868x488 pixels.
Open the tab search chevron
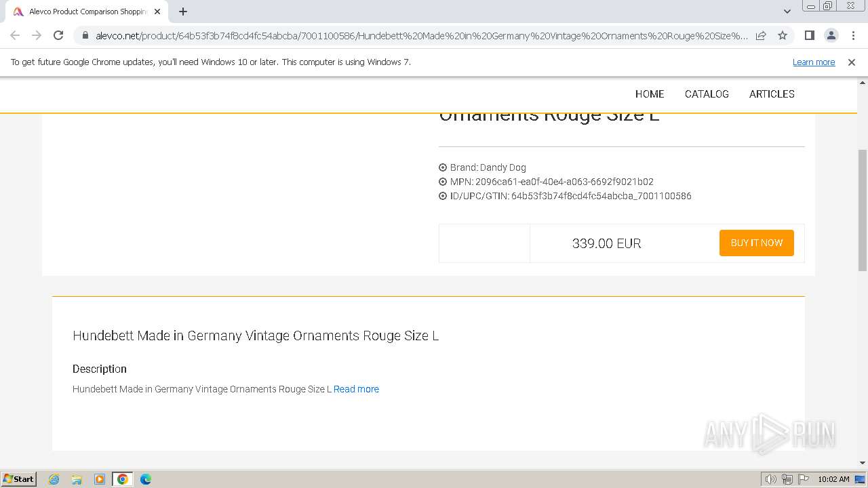coord(787,12)
